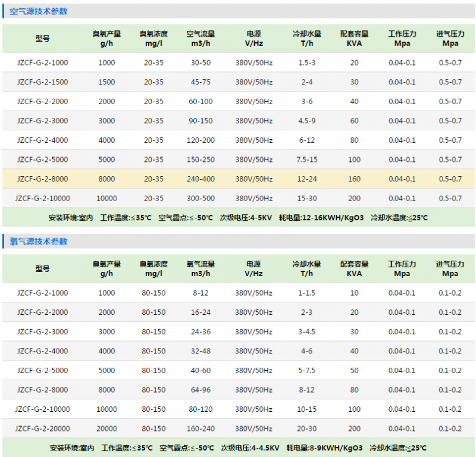Click the 4.5-9 cooling water value
Image resolution: width=476 pixels, height=457 pixels.
click(x=307, y=121)
